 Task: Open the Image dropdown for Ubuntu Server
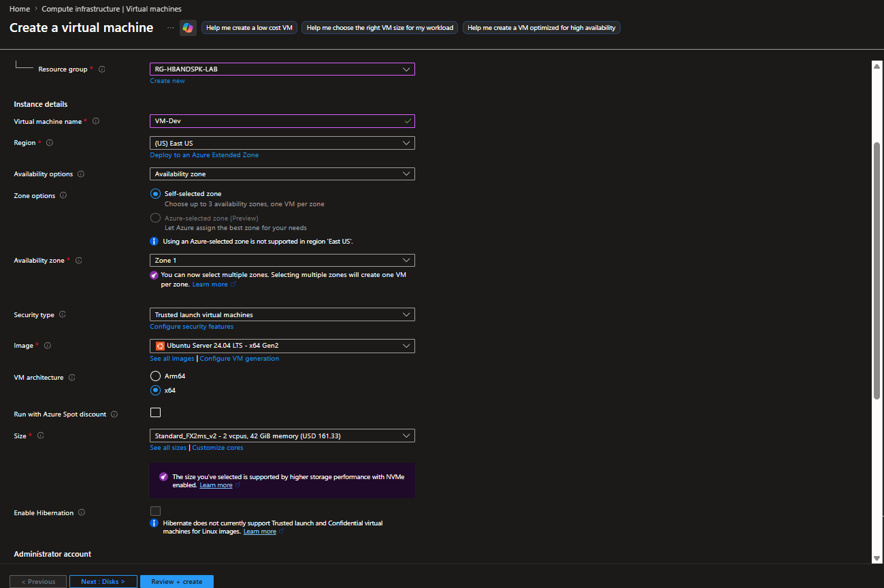[282, 346]
